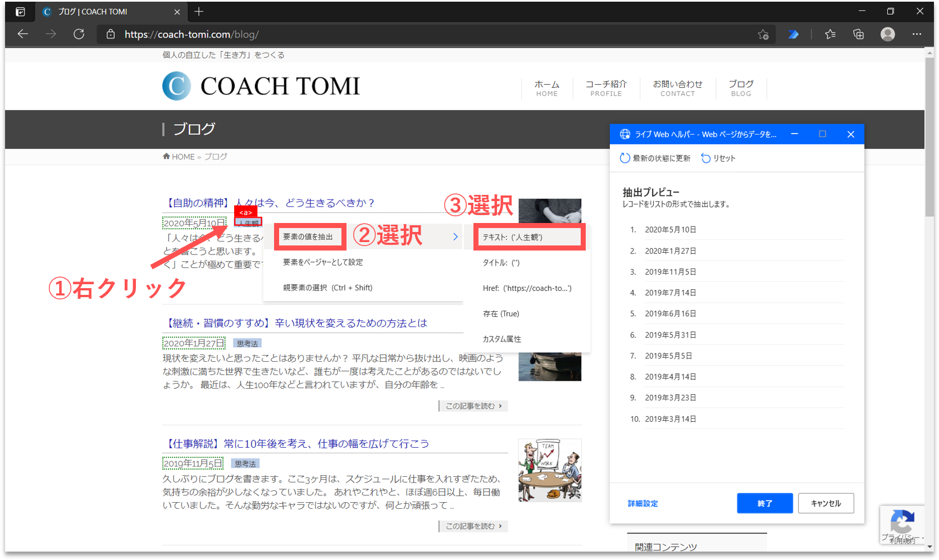
Task: Open the Favorites list icon
Action: click(x=830, y=34)
